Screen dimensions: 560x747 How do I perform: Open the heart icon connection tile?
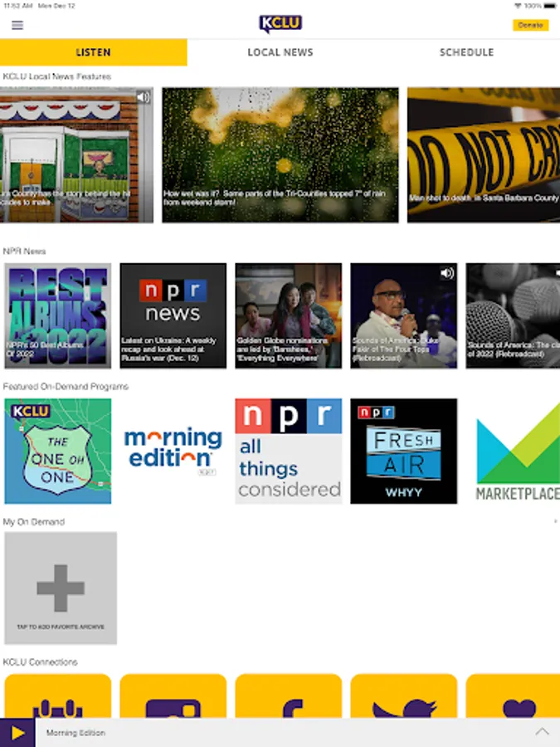(x=513, y=696)
